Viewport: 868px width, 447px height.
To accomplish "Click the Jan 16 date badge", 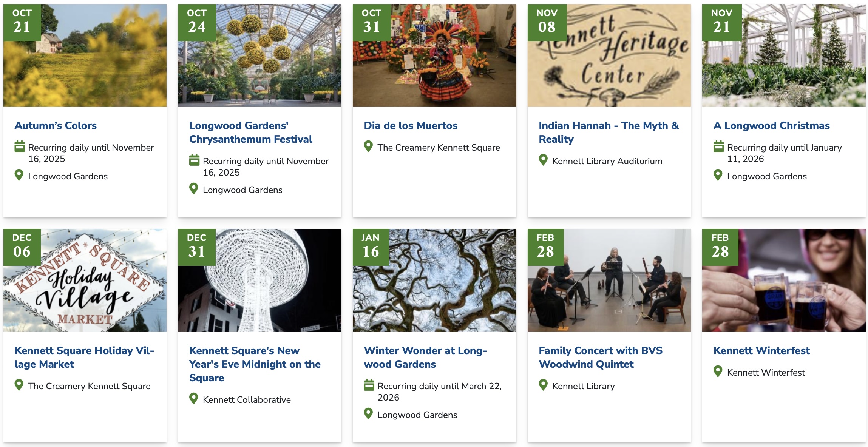I will point(371,247).
